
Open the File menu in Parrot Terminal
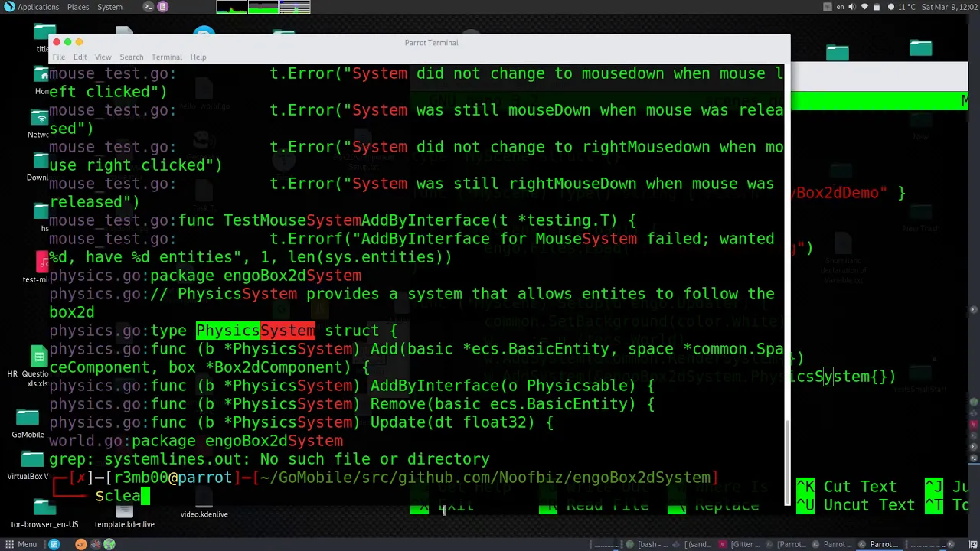tap(59, 57)
